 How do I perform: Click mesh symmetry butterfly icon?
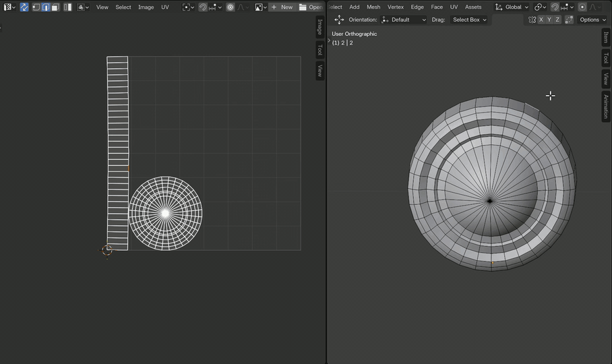click(532, 20)
